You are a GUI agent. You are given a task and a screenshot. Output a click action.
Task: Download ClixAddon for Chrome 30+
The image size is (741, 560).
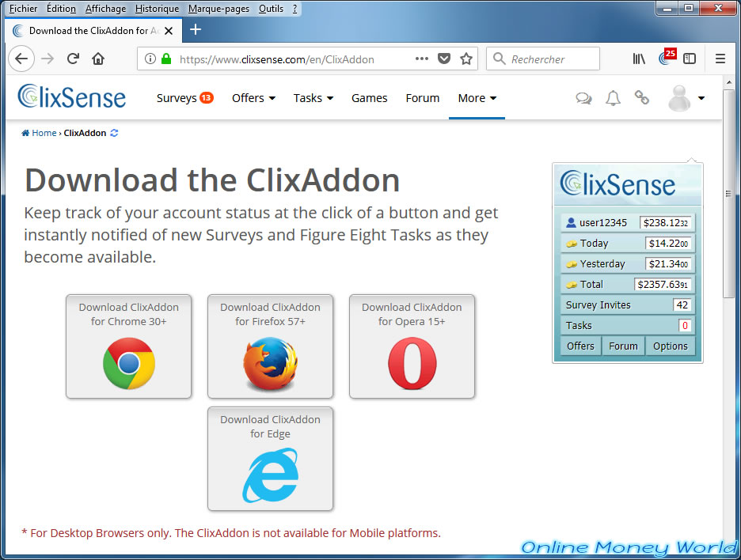point(128,346)
